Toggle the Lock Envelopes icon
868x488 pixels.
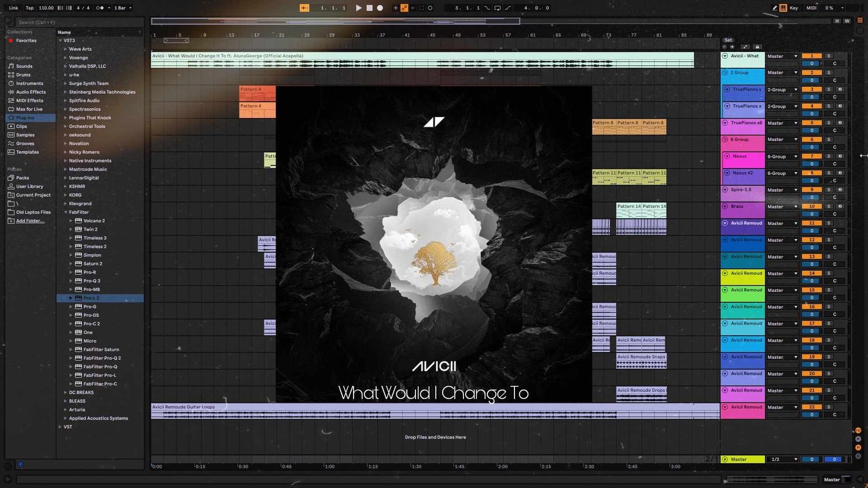coord(757,47)
